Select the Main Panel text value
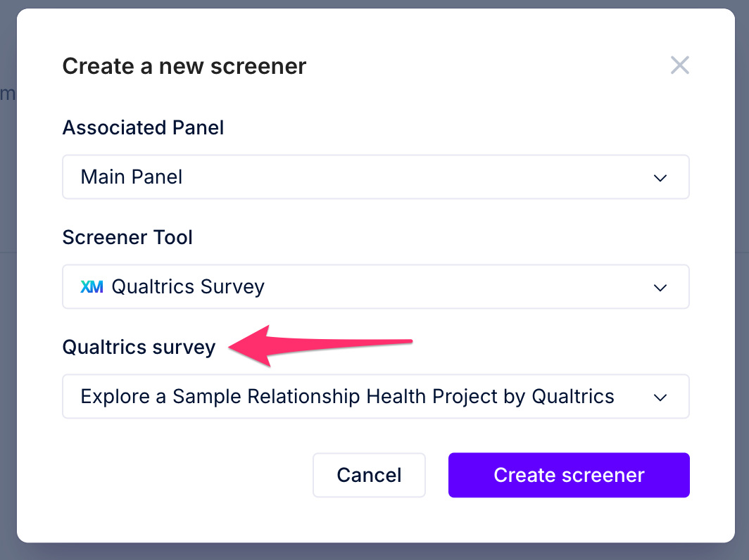 [132, 177]
